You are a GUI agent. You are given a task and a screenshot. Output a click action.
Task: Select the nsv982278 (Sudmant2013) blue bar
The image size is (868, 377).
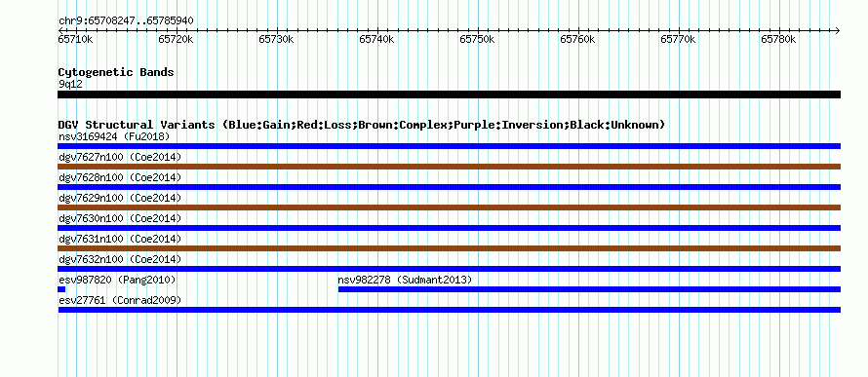pyautogui.click(x=589, y=289)
